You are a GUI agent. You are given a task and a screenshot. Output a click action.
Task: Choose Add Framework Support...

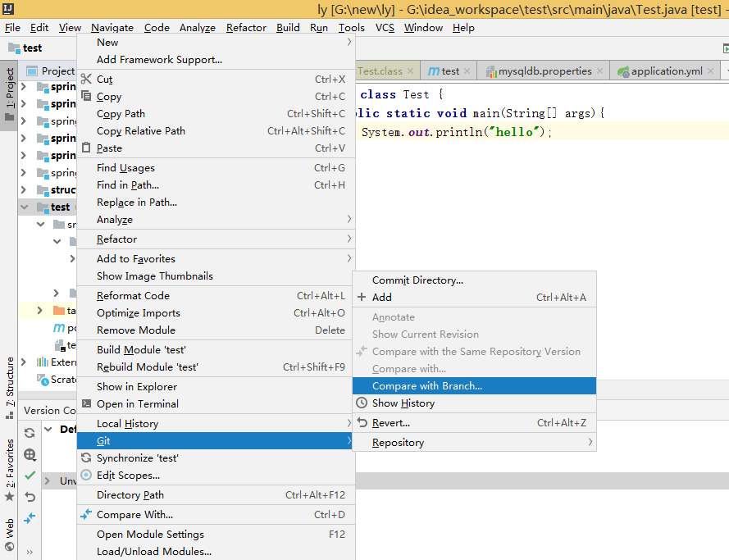coord(216,60)
